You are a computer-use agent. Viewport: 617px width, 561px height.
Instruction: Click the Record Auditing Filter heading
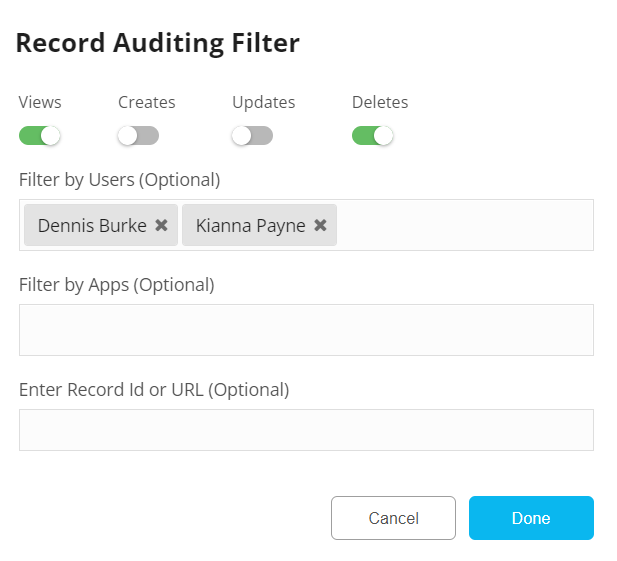point(158,43)
